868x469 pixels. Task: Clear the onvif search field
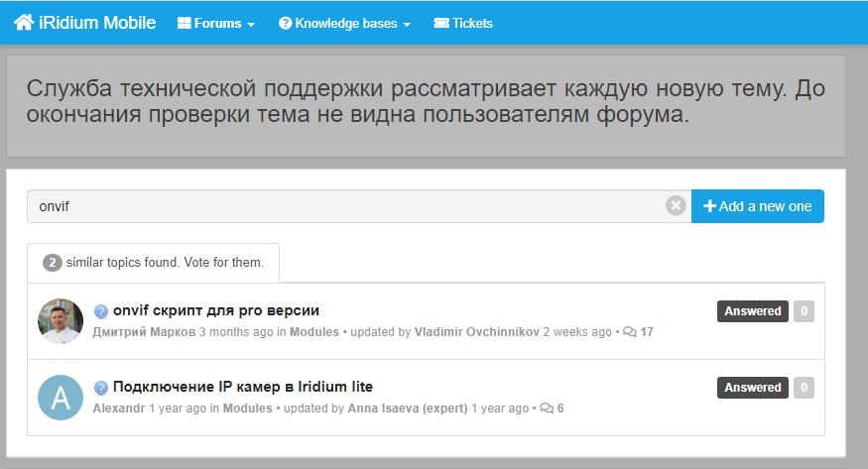676,205
